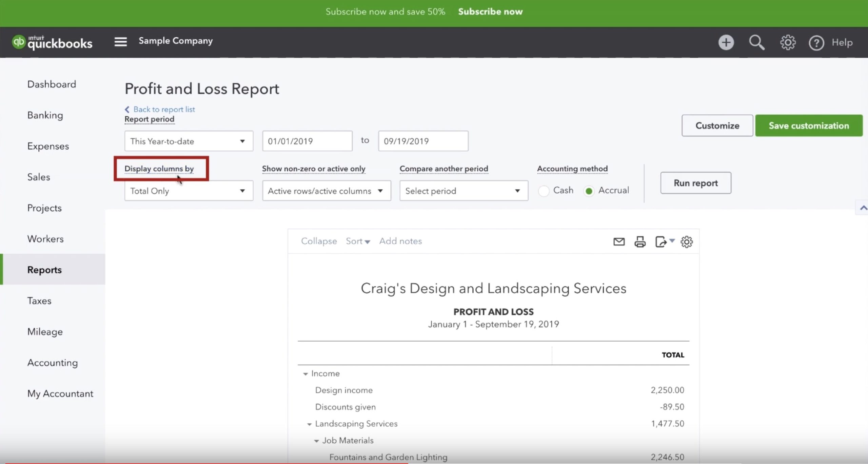868x464 pixels.
Task: Open My Accountant in sidebar
Action: tap(60, 393)
